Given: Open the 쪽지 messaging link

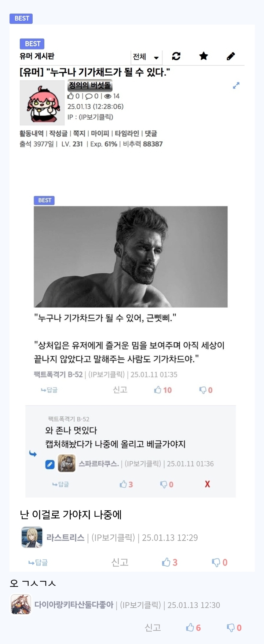Looking at the screenshot, I should pyautogui.click(x=79, y=133).
